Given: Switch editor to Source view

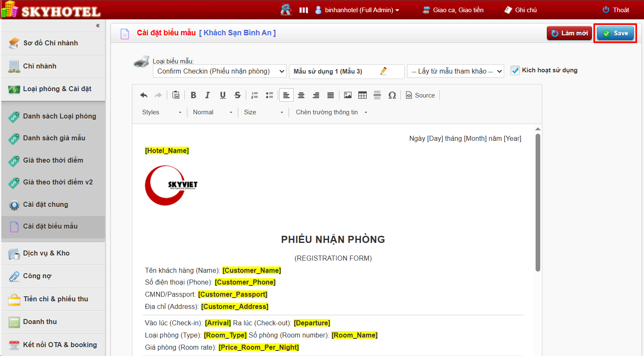Looking at the screenshot, I should (421, 95).
